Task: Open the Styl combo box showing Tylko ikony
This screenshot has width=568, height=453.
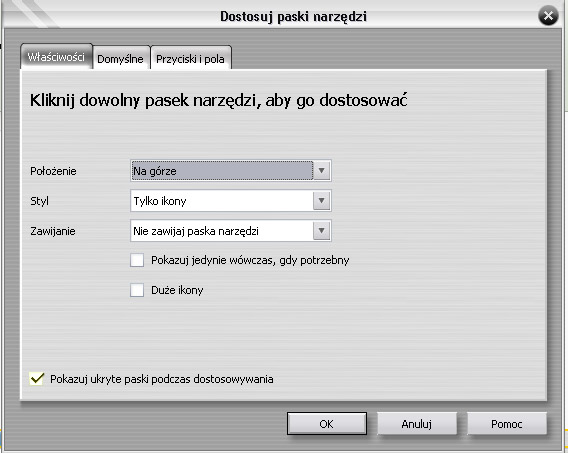Action: pos(231,201)
